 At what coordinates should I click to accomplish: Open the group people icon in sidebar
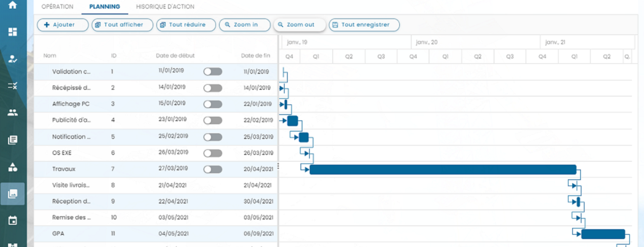[13, 112]
